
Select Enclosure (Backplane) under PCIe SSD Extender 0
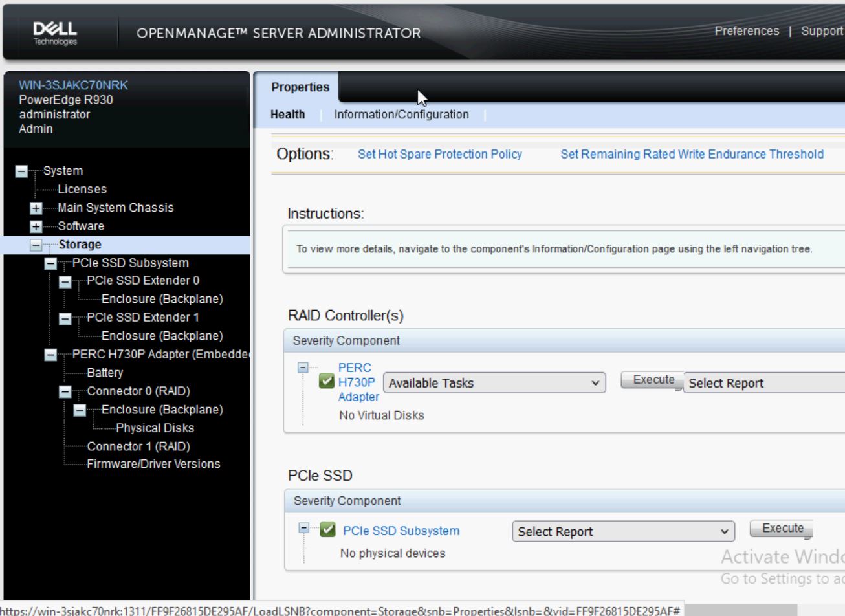point(162,299)
